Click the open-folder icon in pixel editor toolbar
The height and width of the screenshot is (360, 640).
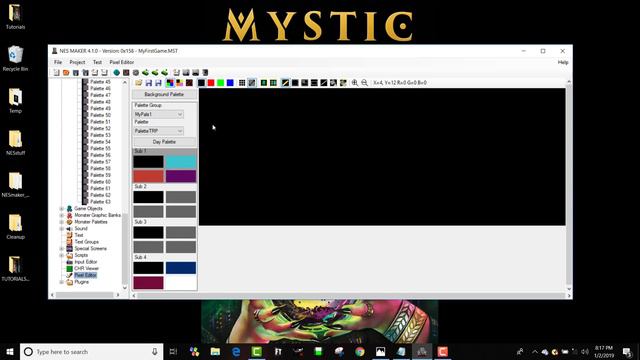click(x=139, y=83)
